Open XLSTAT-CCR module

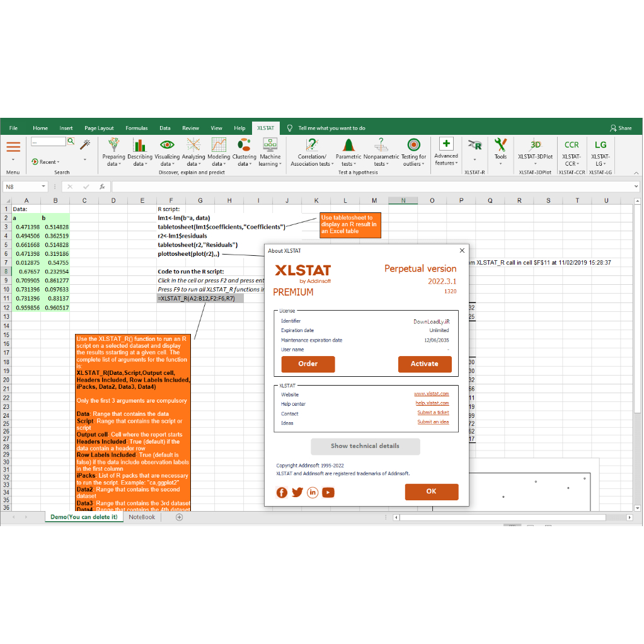[572, 152]
